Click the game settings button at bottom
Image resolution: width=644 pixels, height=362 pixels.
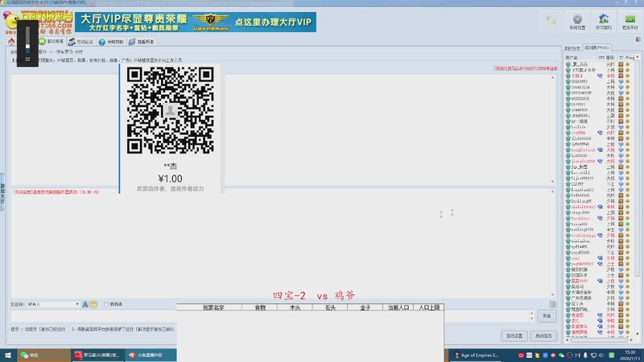coord(514,335)
